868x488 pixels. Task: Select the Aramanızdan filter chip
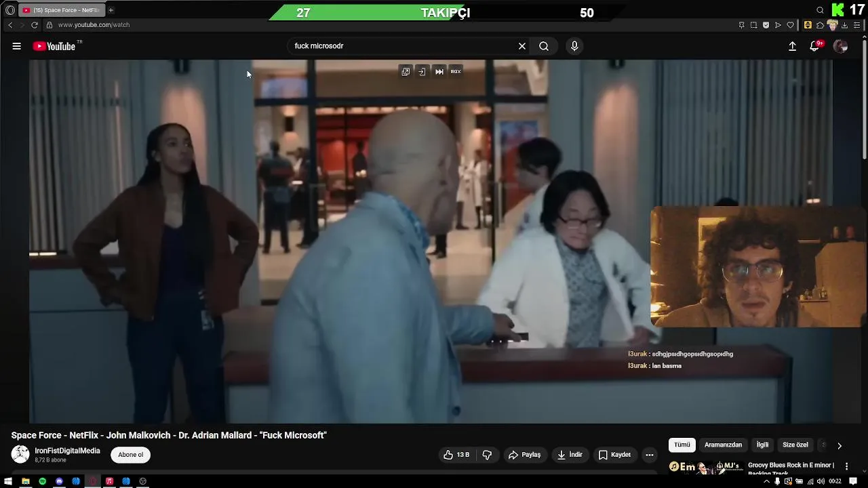pyautogui.click(x=723, y=445)
